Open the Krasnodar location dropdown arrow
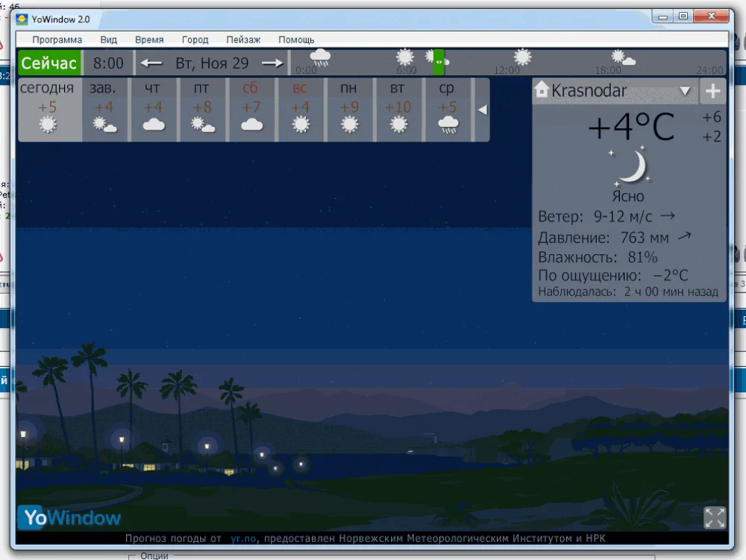The width and height of the screenshot is (746, 560). pos(685,92)
